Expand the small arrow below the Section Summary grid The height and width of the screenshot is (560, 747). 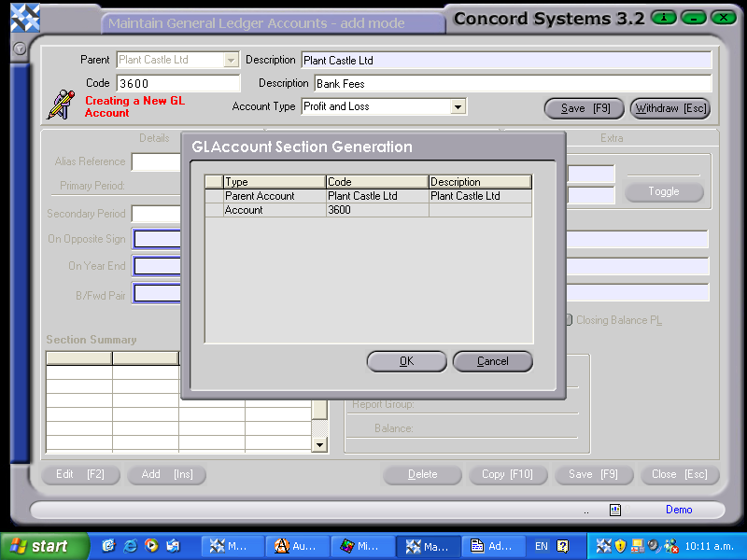click(x=318, y=447)
